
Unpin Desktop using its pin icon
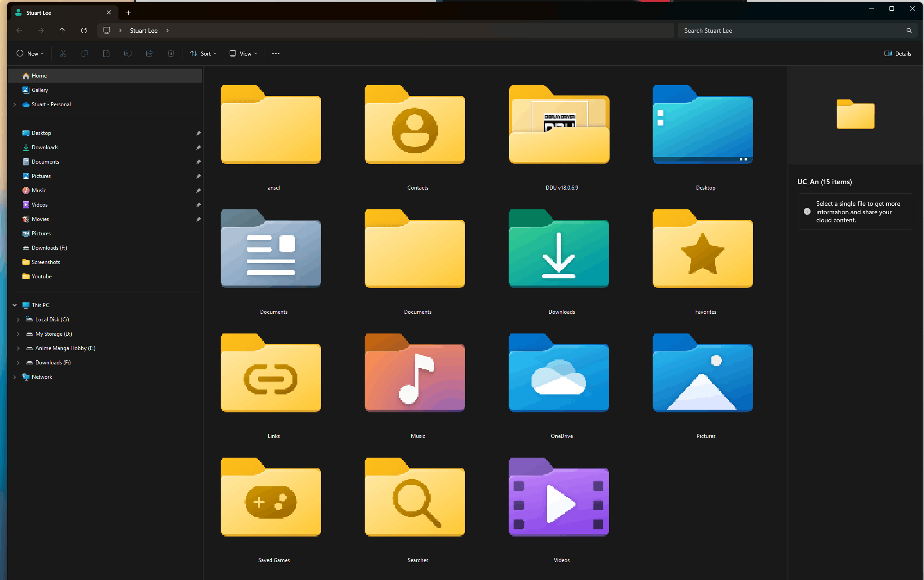(x=198, y=133)
